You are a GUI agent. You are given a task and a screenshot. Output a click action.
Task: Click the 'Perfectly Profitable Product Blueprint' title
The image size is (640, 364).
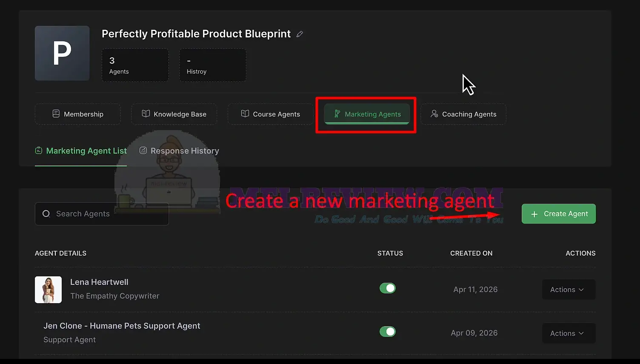point(196,34)
